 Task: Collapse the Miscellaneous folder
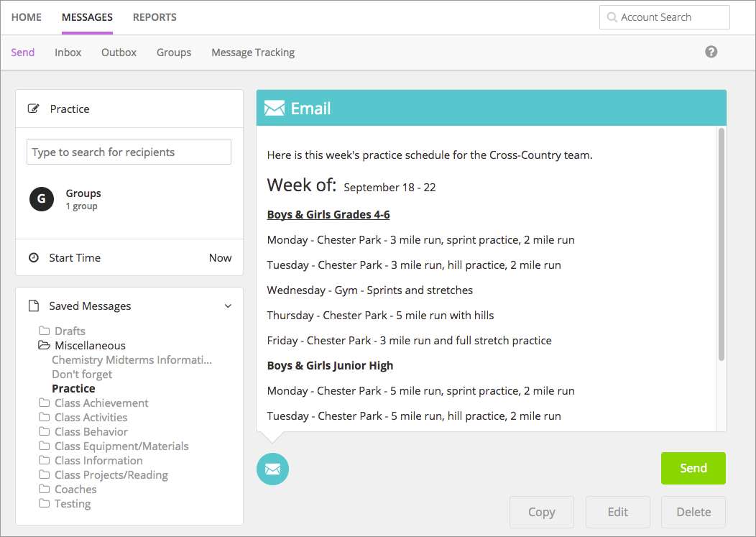click(90, 346)
